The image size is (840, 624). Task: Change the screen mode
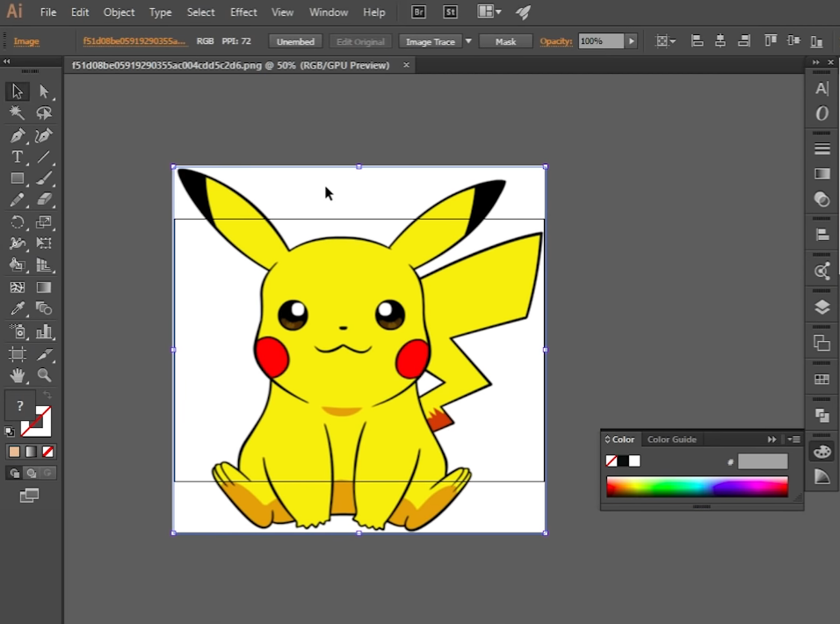pyautogui.click(x=29, y=496)
